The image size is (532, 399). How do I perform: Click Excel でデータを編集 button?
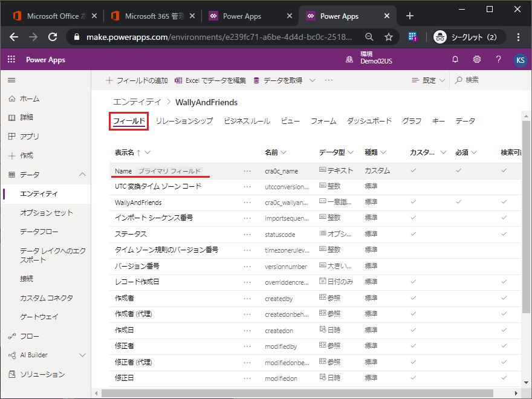click(x=210, y=80)
